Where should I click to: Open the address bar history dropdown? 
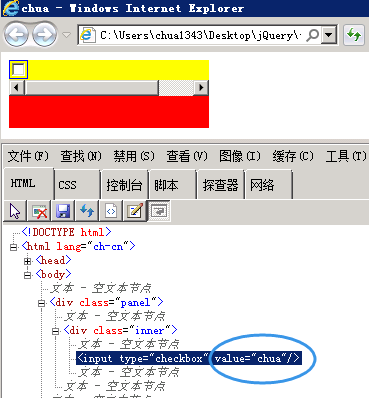click(x=329, y=34)
